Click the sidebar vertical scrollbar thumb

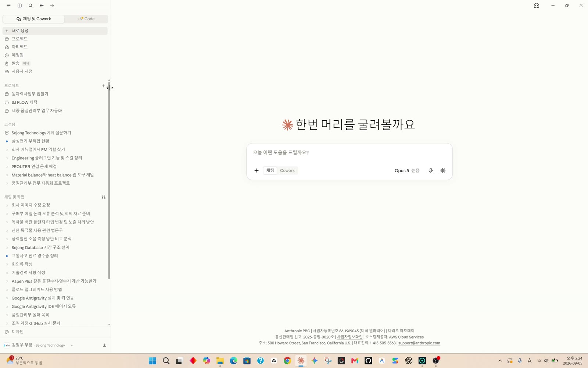[x=109, y=180]
